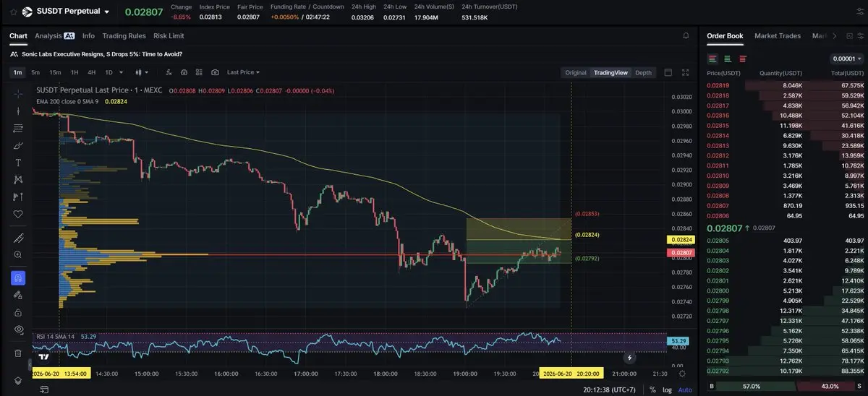Screen dimensions: 868x396
Task: Add SUSDT Perpetual to favorites star
Action: (13, 12)
